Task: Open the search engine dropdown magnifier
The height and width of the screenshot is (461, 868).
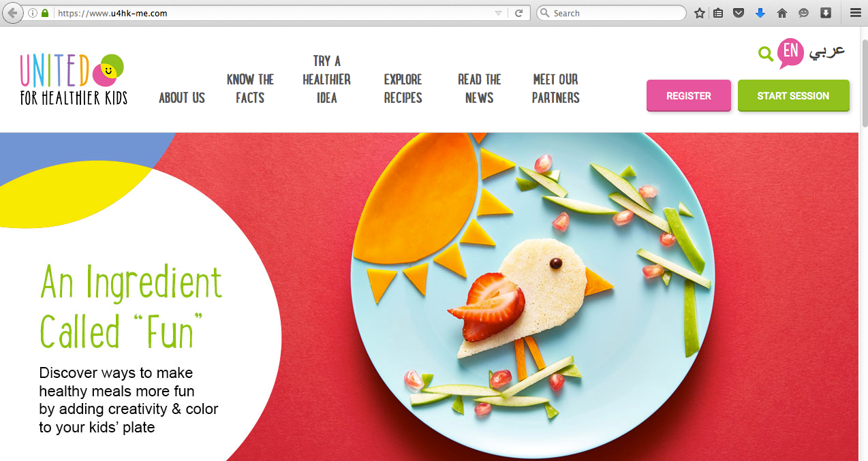Action: click(544, 13)
